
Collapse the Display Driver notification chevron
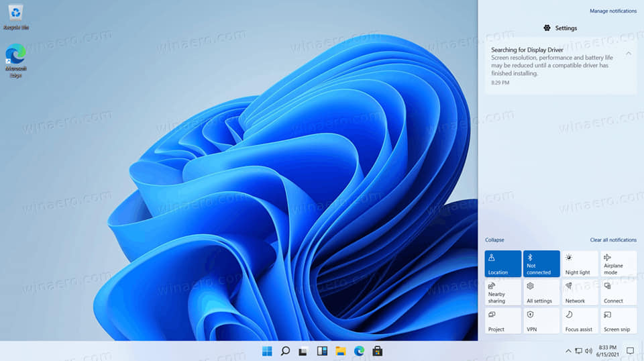point(629,54)
